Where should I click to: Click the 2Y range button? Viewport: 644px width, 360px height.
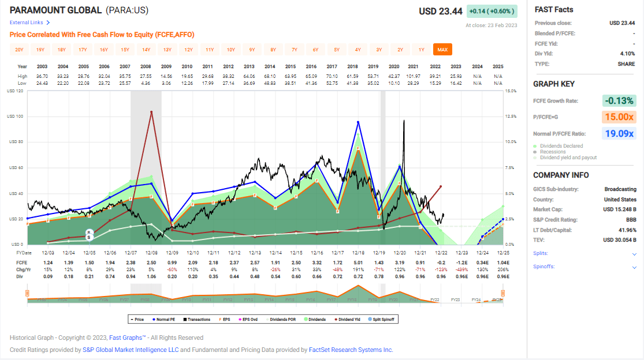click(x=400, y=50)
